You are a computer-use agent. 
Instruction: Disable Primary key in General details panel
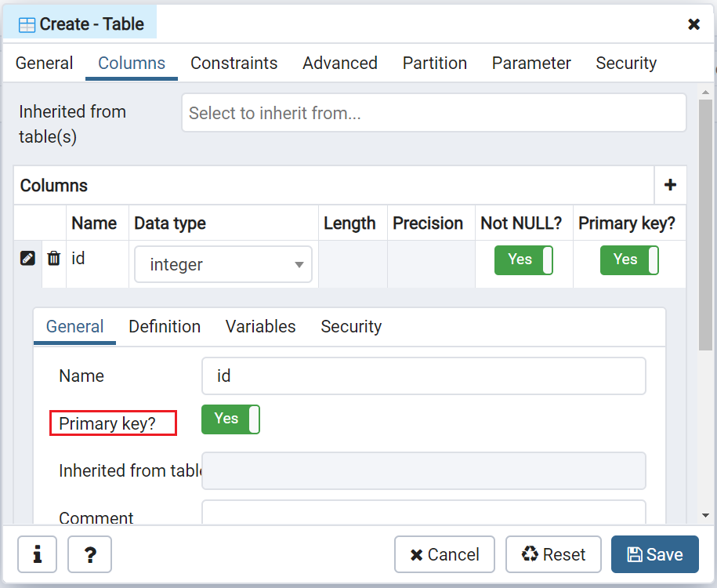click(230, 419)
